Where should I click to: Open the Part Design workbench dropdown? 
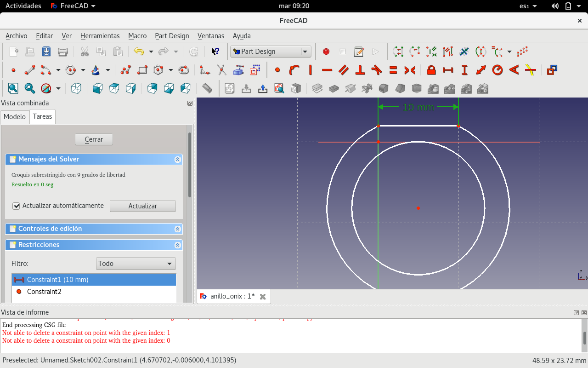[271, 52]
